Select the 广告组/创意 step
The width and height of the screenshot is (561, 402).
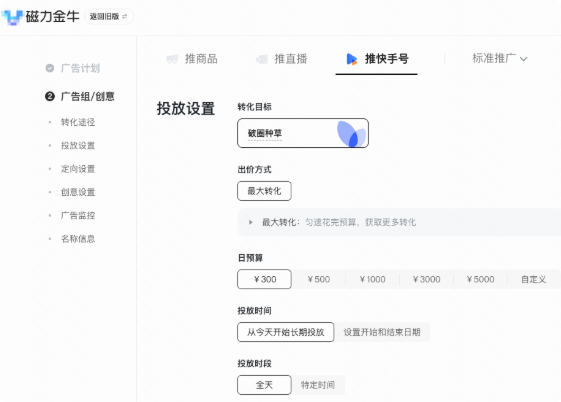coord(80,96)
